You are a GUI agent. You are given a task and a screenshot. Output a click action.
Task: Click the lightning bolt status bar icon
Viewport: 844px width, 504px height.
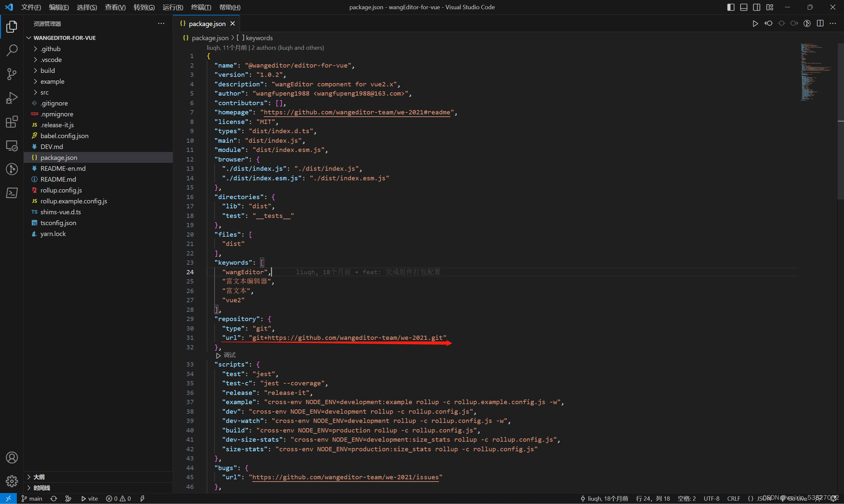142,498
